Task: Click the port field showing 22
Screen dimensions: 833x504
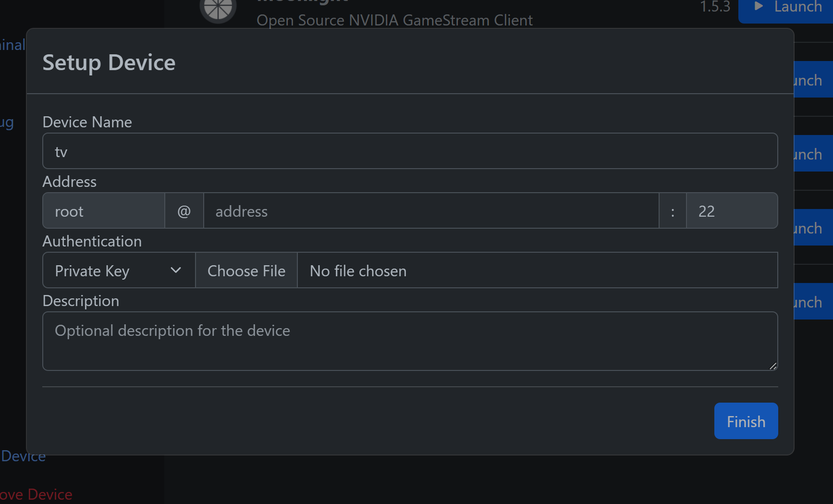Action: (732, 210)
